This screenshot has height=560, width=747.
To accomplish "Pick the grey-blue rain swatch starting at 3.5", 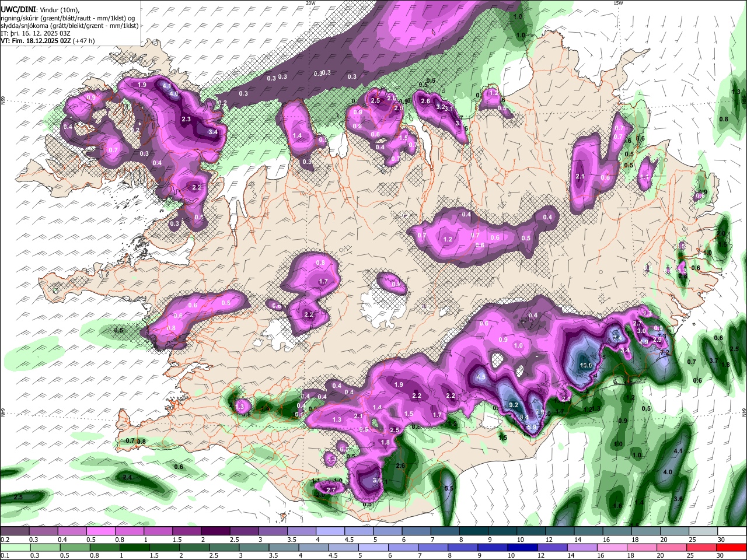I will click(x=283, y=547).
